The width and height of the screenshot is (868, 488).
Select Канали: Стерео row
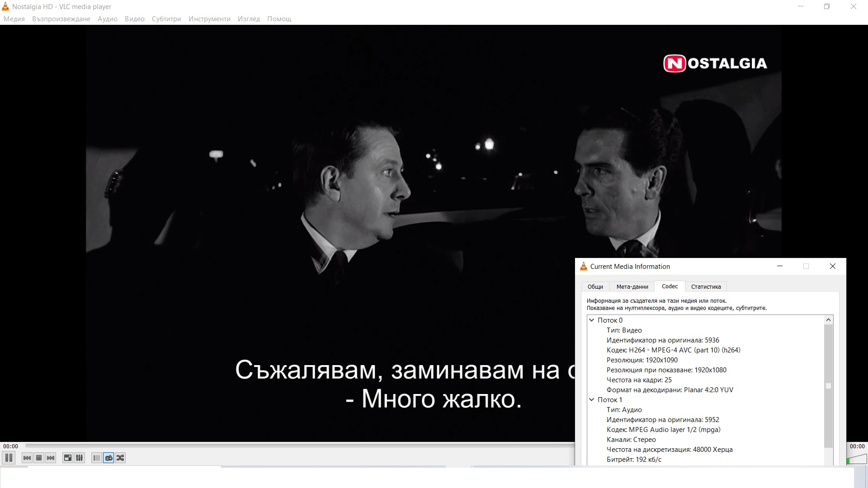pyautogui.click(x=631, y=440)
